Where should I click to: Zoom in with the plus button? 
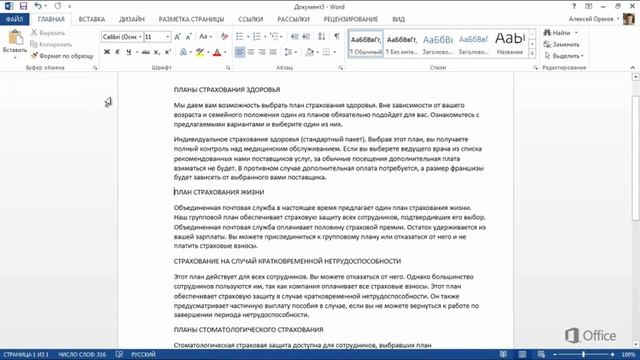[x=612, y=354]
